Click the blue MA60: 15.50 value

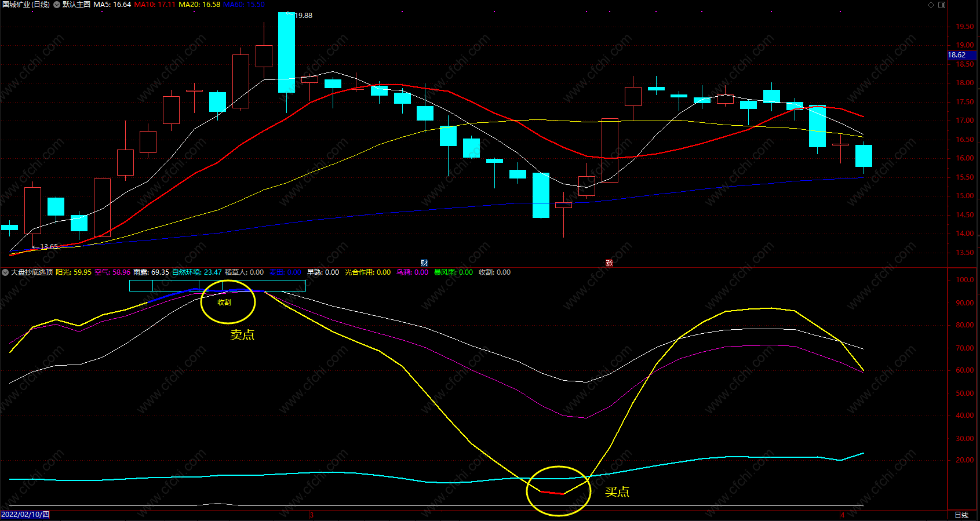[244, 5]
